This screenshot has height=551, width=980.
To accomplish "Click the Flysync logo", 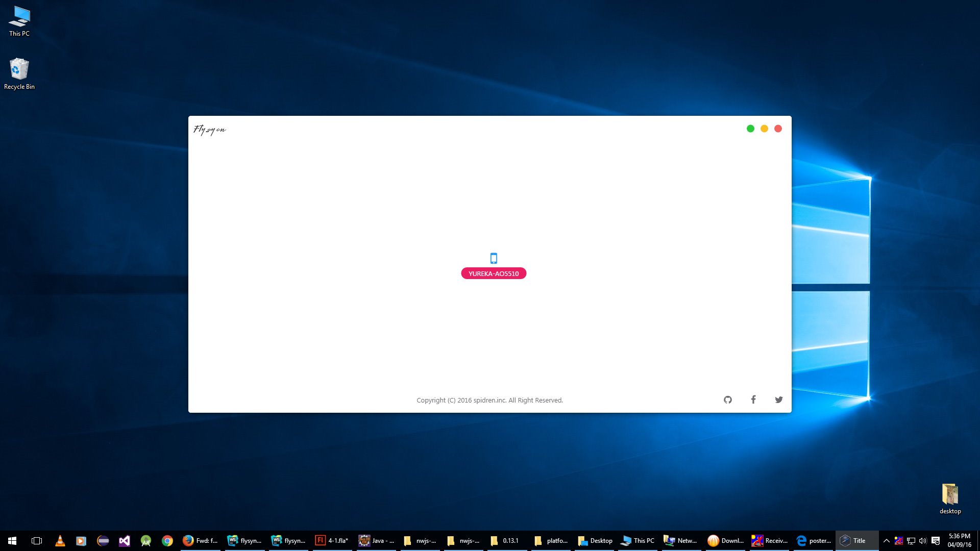I will pyautogui.click(x=209, y=130).
